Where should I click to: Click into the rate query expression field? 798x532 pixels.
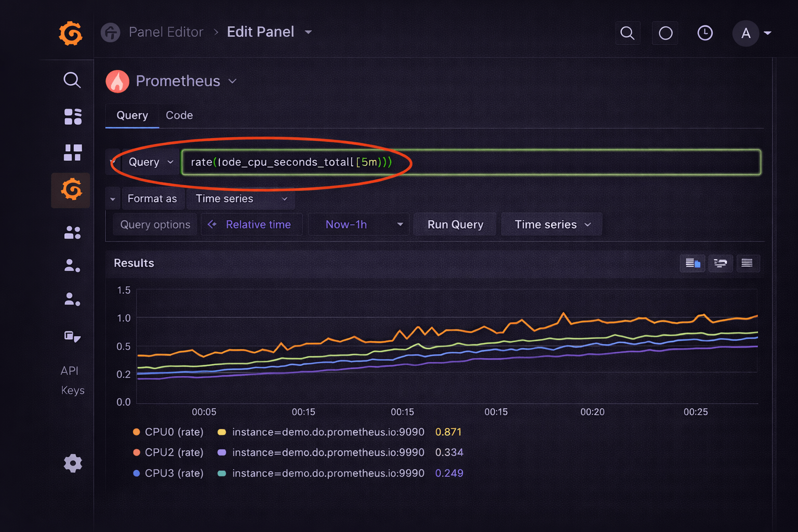[x=471, y=162]
